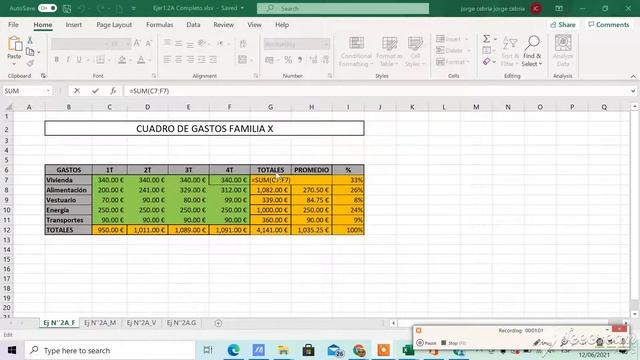
Task: Switch to the Data tab
Action: (x=193, y=24)
